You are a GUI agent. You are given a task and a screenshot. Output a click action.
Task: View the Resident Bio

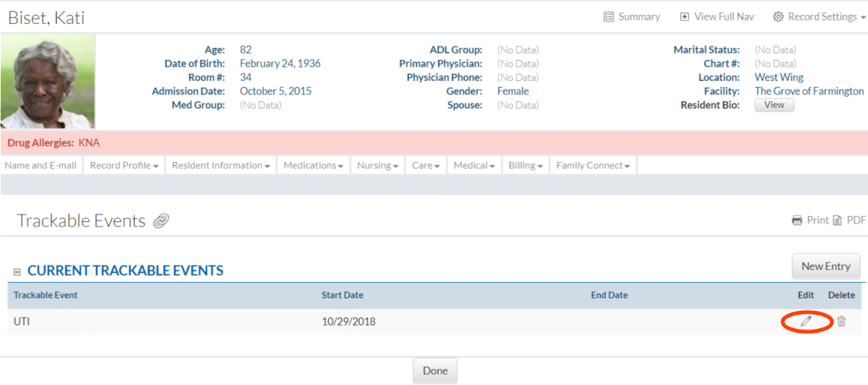(x=774, y=105)
